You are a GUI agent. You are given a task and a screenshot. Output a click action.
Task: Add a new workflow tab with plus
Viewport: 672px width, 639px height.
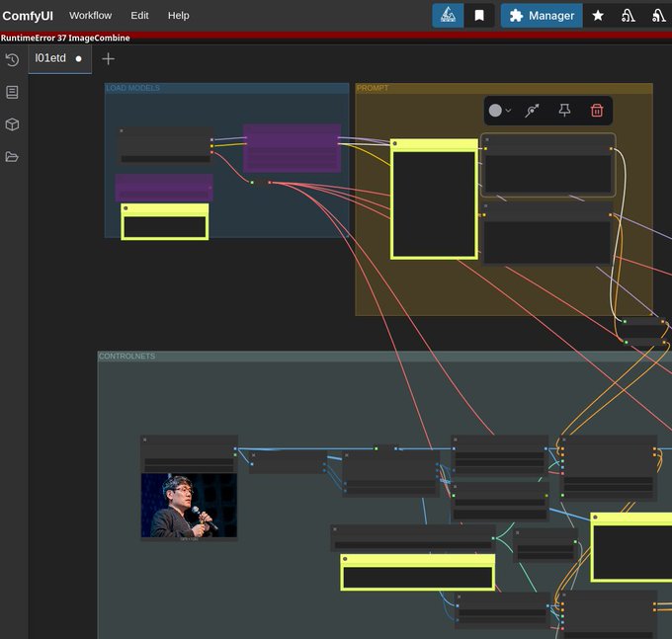(x=109, y=58)
